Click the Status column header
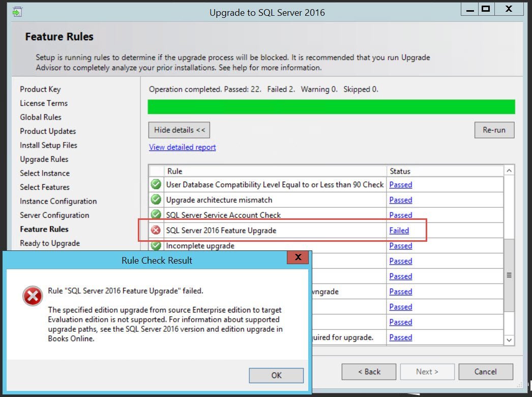 pos(445,171)
